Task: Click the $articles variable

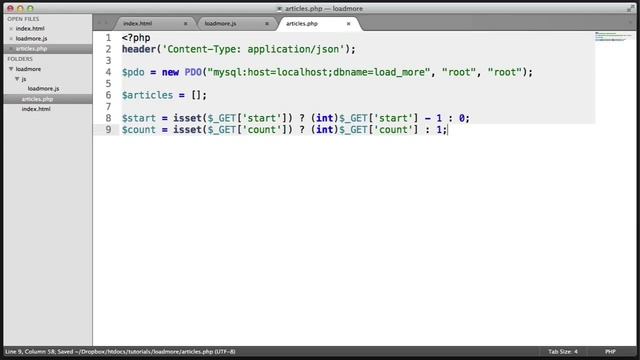Action: (x=147, y=96)
